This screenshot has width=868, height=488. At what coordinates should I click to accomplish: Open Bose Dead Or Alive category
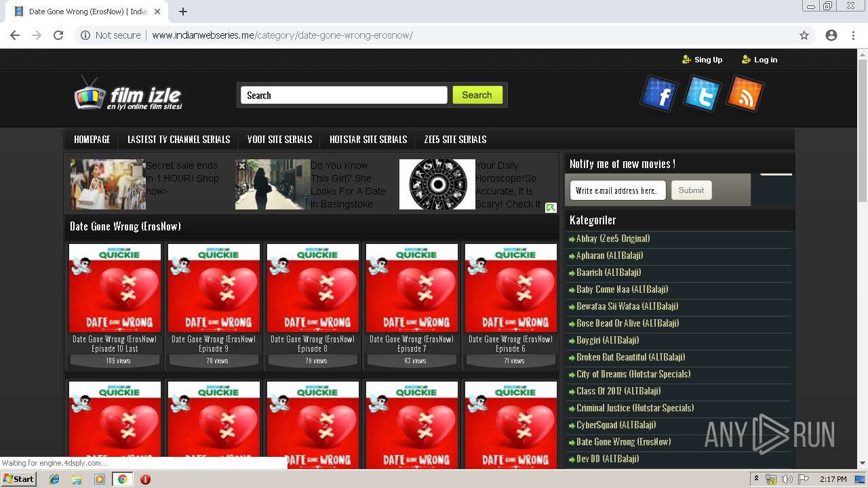(x=627, y=323)
